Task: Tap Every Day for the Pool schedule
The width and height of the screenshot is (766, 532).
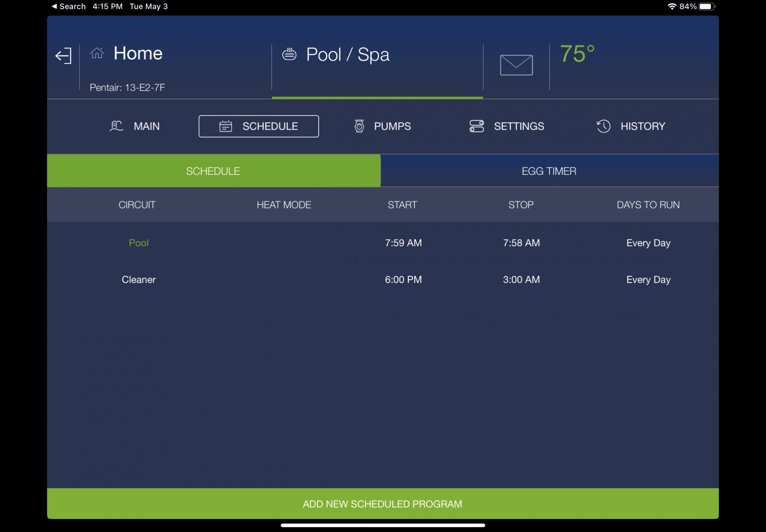Action: pos(648,243)
